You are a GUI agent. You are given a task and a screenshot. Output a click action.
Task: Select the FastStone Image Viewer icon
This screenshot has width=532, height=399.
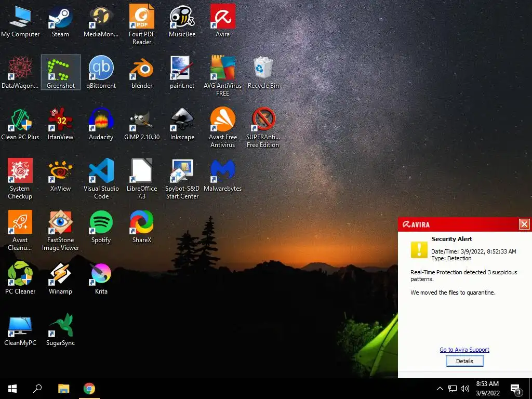[x=60, y=230]
